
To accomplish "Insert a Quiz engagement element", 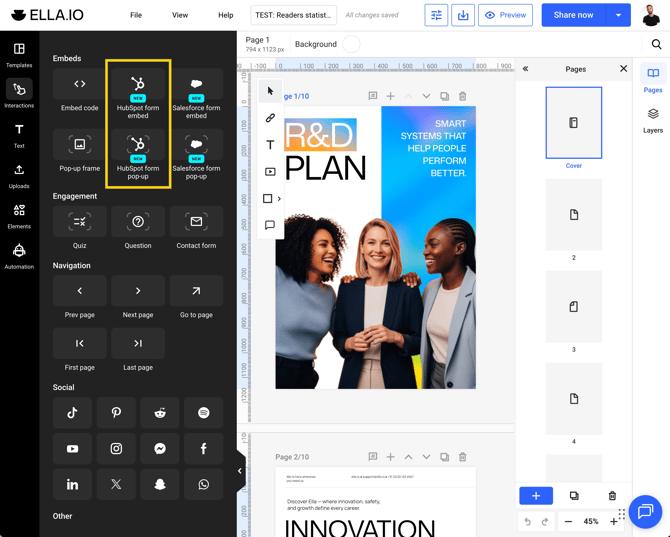I will point(79,221).
